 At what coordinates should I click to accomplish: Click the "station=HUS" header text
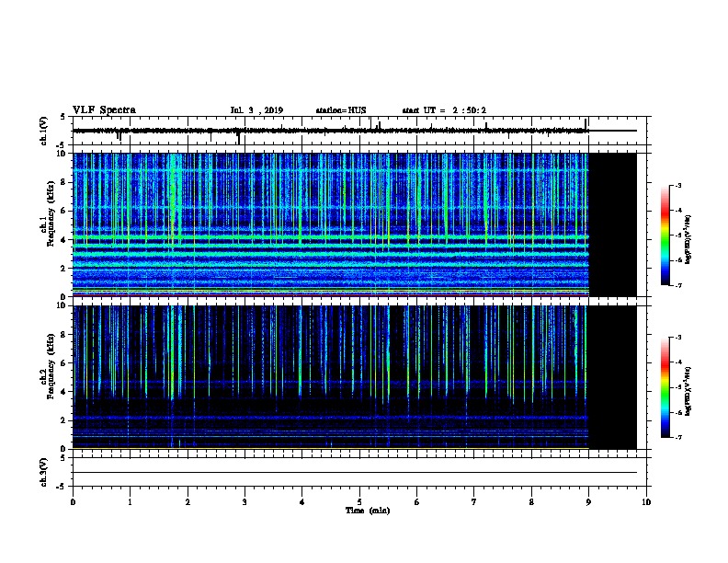(341, 110)
